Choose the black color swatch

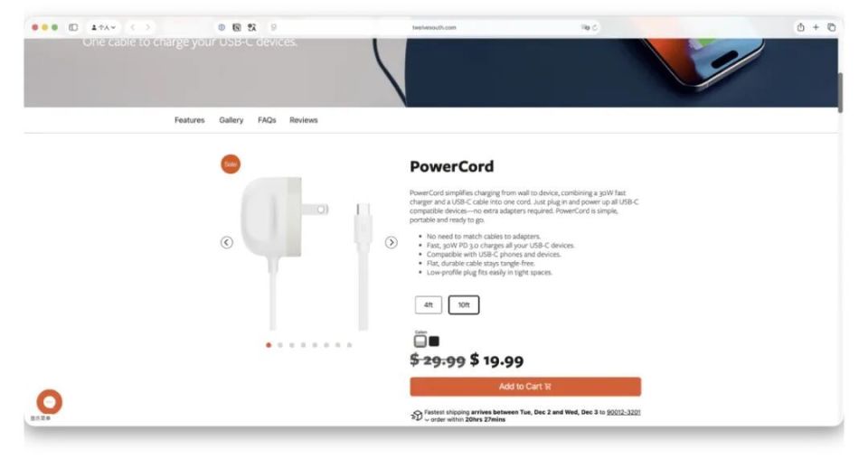click(x=434, y=341)
